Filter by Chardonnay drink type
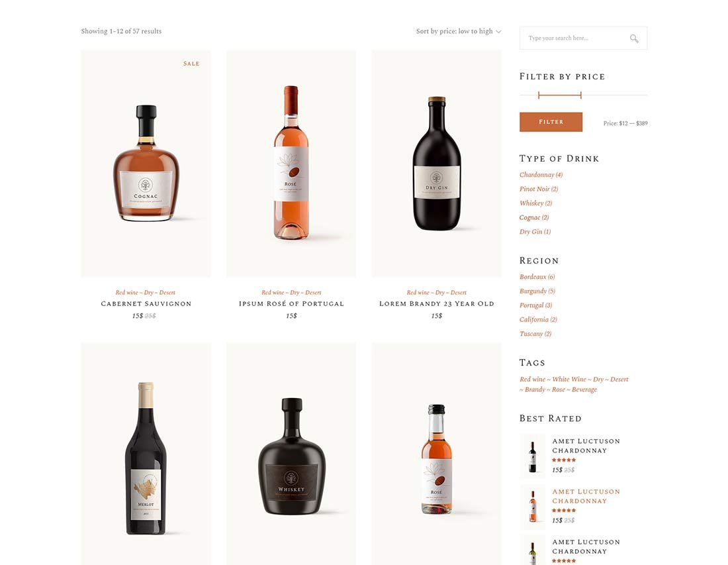The image size is (728, 565). coord(541,175)
